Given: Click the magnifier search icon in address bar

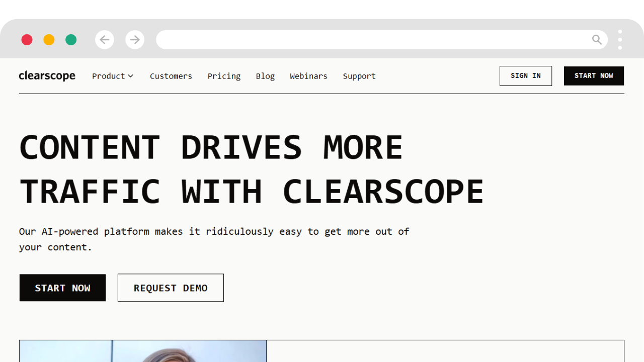Looking at the screenshot, I should click(597, 40).
